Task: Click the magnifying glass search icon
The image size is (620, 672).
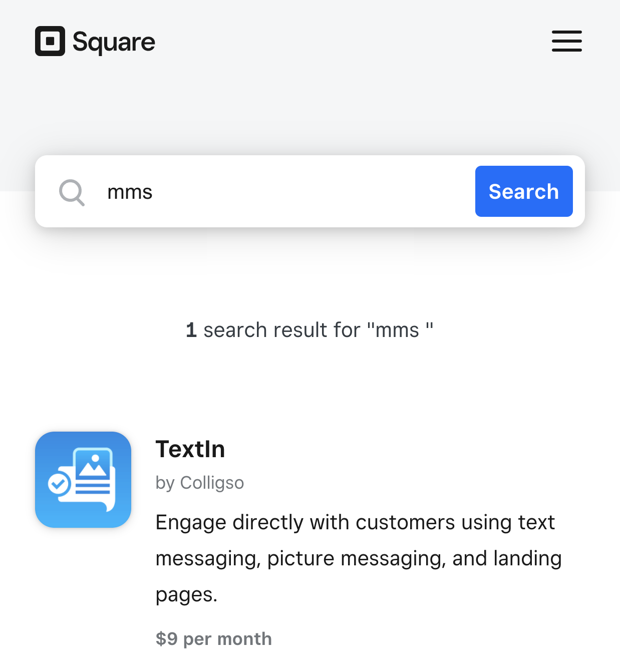Action: (72, 192)
